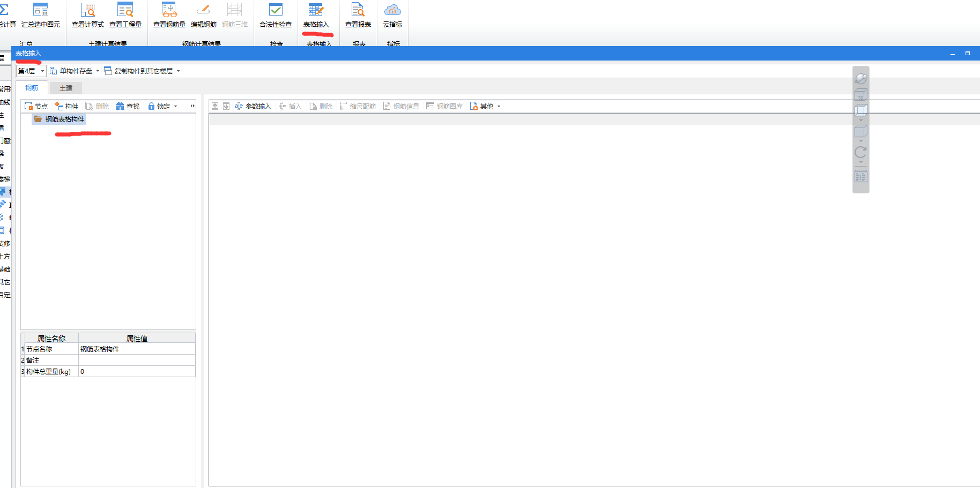
Task: Click the 缩尺配筋 button
Action: [358, 106]
